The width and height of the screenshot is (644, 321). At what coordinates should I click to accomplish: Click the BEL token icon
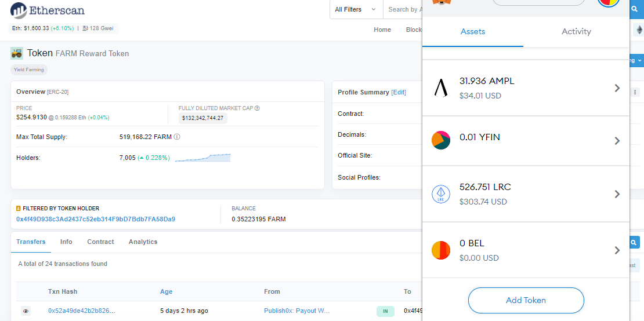[x=441, y=250]
